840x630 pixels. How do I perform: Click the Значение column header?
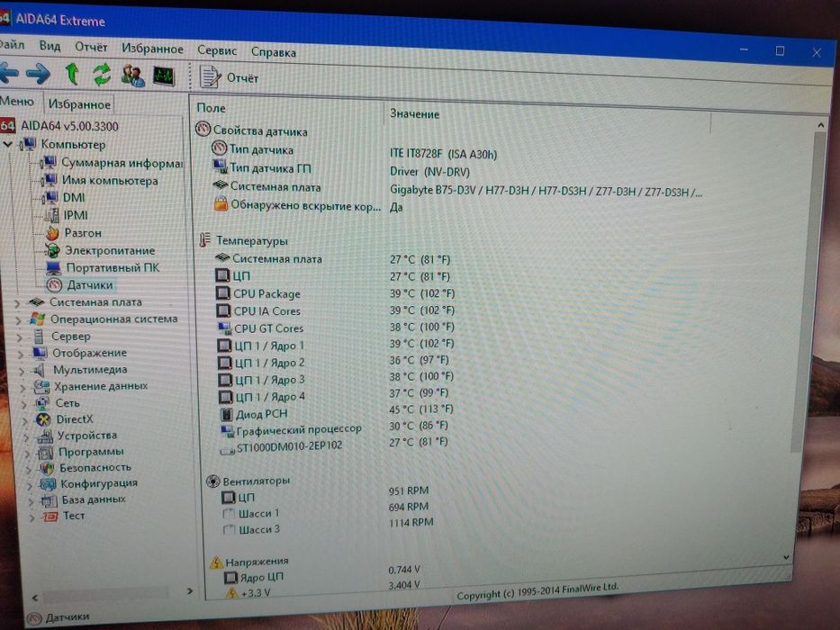[415, 113]
